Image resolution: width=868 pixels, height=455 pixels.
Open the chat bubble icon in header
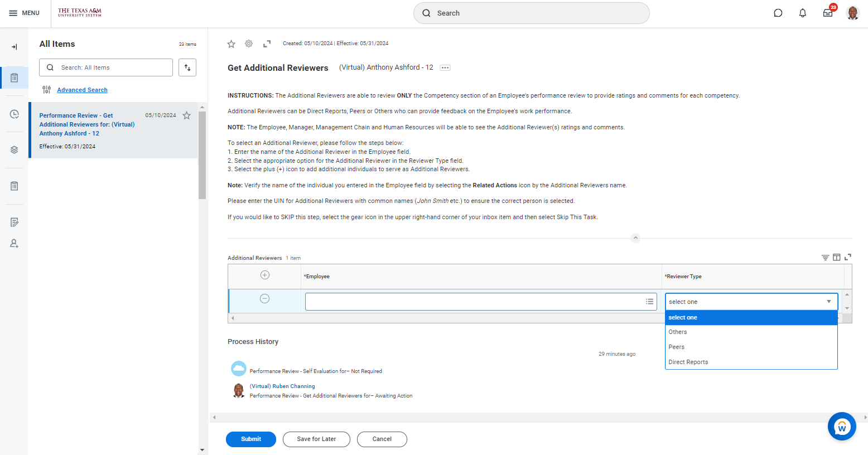778,13
